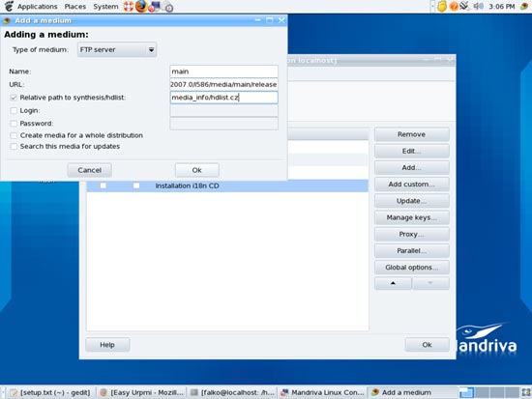This screenshot has width=532, height=399.
Task: Click the hdlist path field
Action: point(224,98)
